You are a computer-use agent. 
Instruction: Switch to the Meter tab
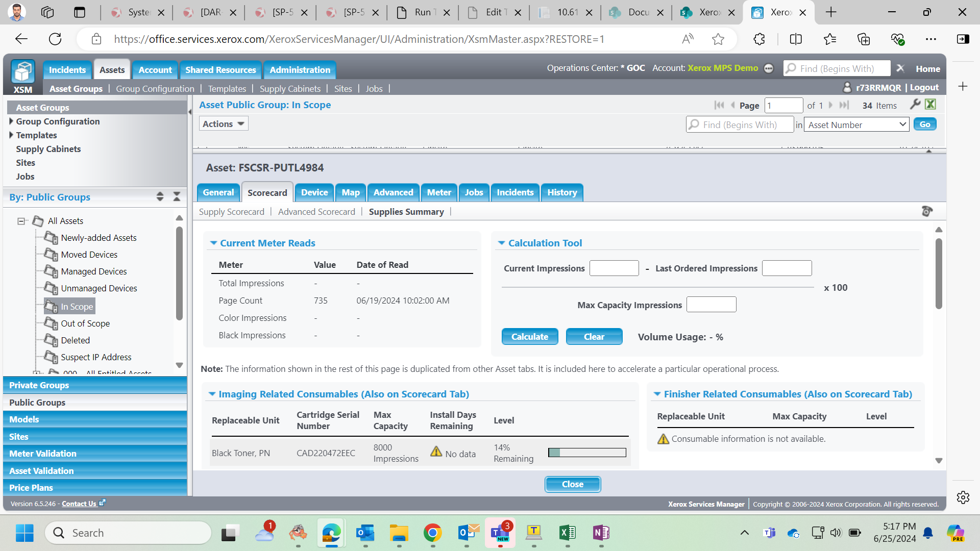point(438,192)
